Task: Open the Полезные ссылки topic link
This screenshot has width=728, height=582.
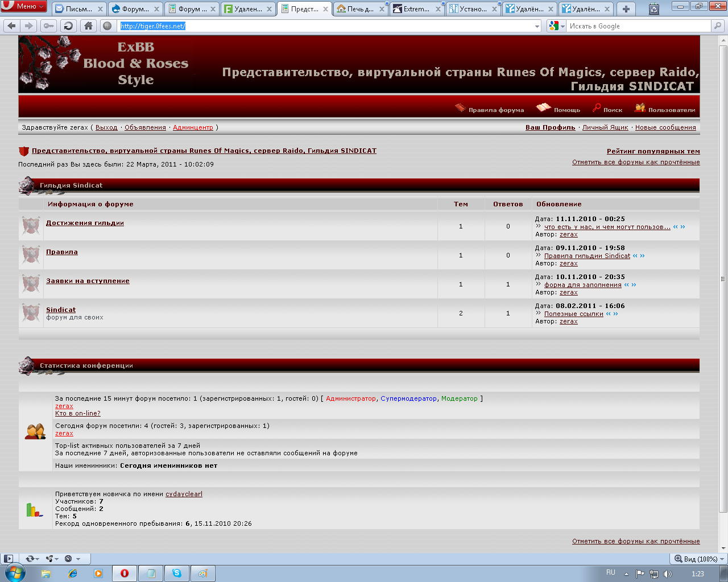Action: tap(573, 314)
